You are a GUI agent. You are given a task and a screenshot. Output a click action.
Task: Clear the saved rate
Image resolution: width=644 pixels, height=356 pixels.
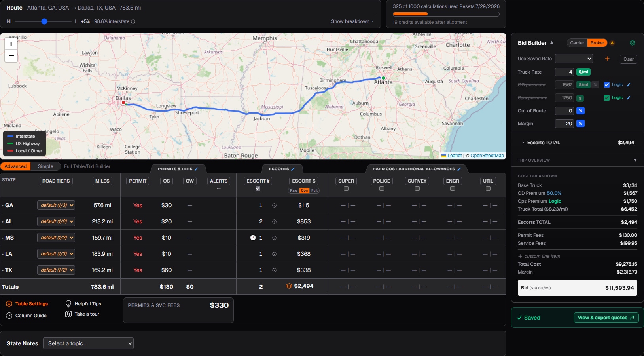[628, 59]
